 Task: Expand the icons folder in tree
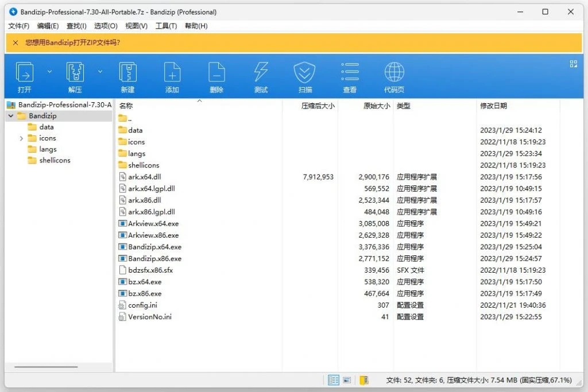(21, 138)
